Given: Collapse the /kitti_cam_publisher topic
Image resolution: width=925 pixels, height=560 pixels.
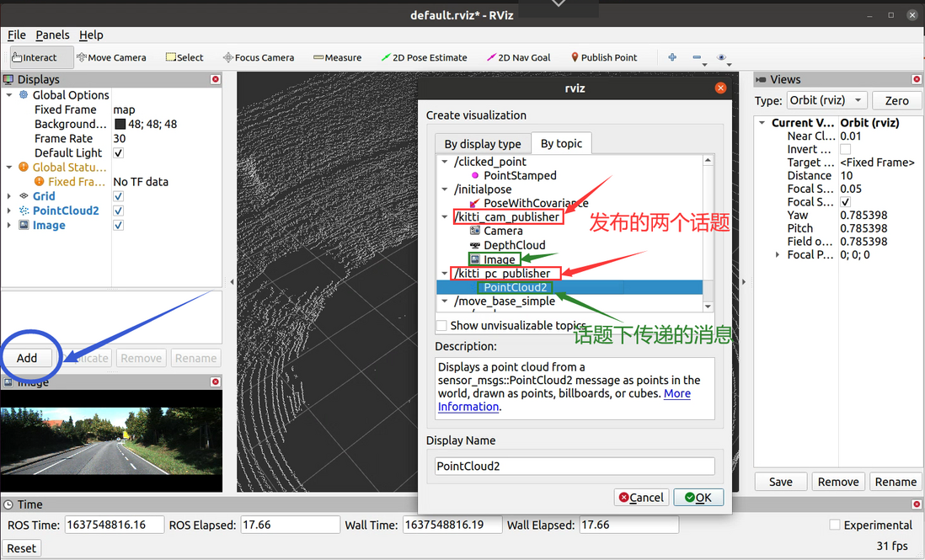Looking at the screenshot, I should click(x=445, y=217).
